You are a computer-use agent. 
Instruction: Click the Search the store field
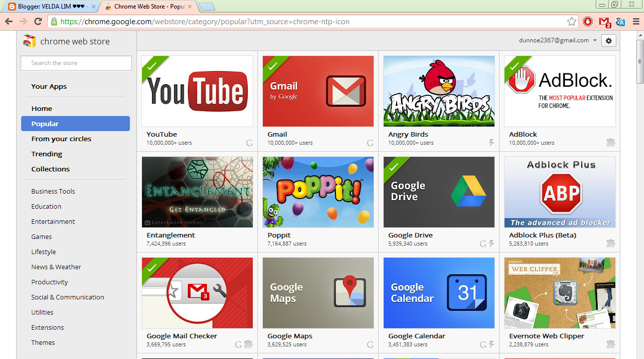pos(76,63)
